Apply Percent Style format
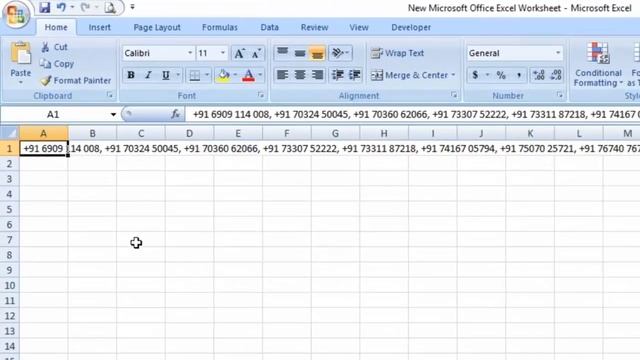 coord(501,75)
